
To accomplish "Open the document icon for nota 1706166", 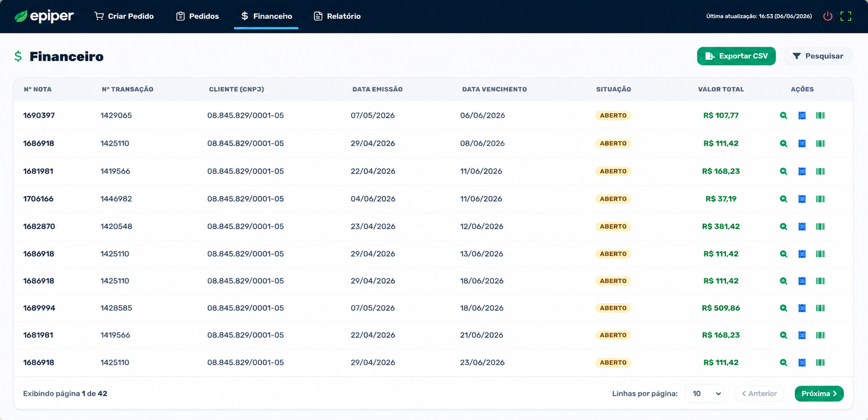I will (802, 199).
